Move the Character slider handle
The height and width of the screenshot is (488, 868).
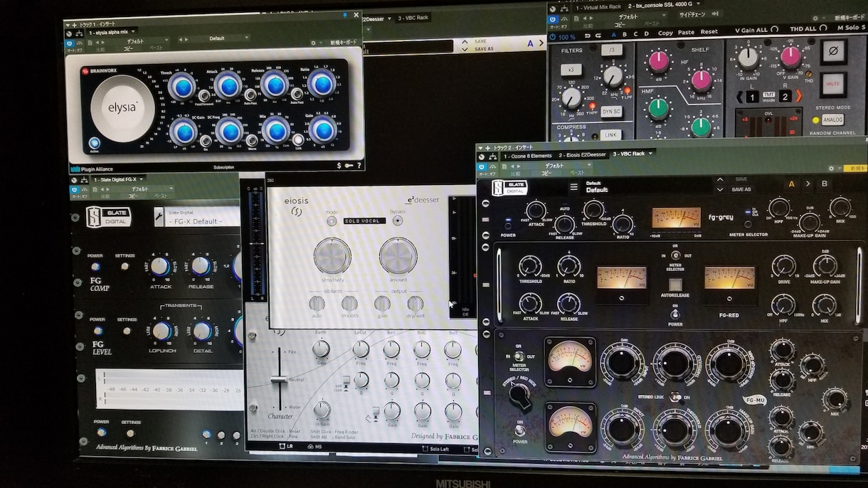point(280,381)
